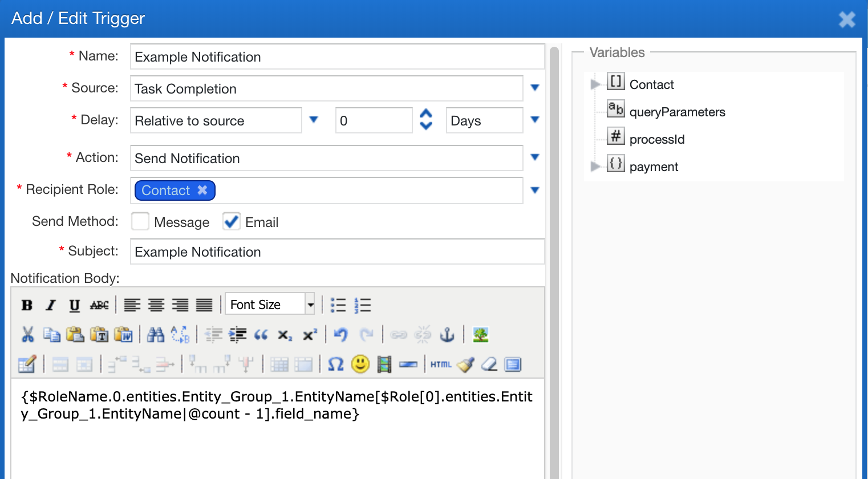Click into the Subject input field
Screen dimensions: 868x479
click(x=338, y=252)
